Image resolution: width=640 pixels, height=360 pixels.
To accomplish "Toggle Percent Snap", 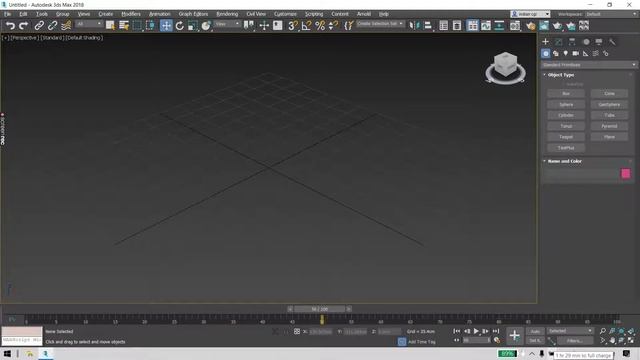I will click(320, 26).
